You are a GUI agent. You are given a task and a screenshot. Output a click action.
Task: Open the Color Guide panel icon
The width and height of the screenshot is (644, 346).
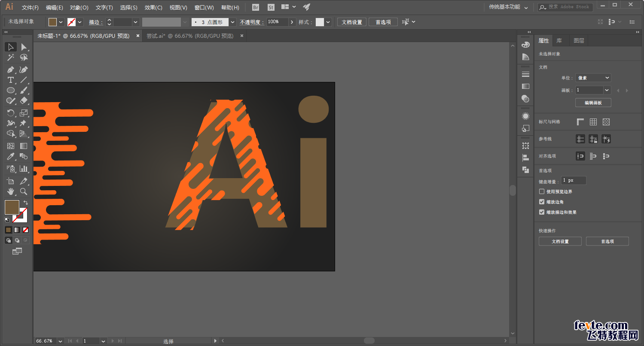click(525, 57)
